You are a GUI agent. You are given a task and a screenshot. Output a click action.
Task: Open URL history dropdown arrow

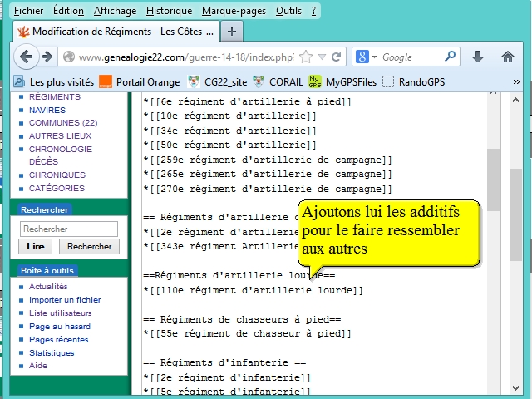pos(322,57)
